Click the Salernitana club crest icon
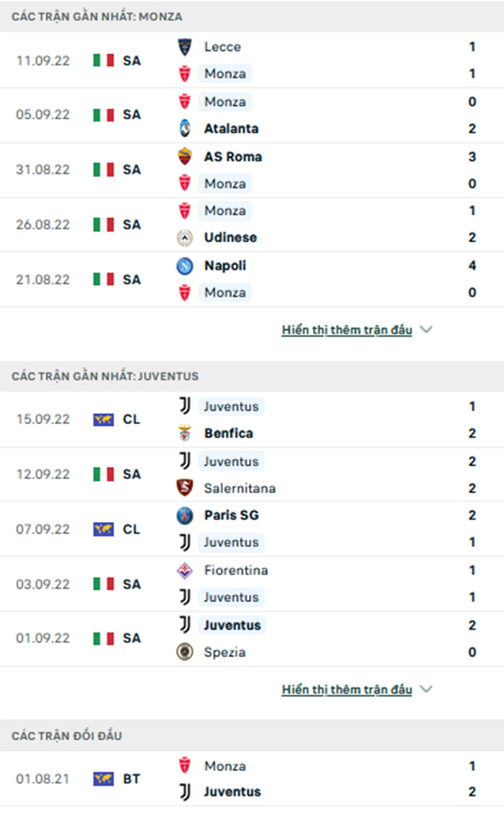The height and width of the screenshot is (818, 504). click(185, 488)
